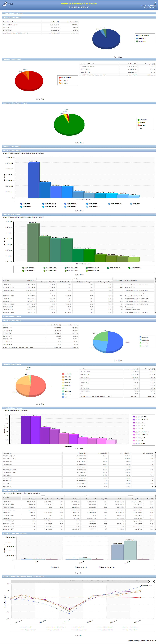Toggle MINICOM CORRETORA legend icon in blue pie chart
This screenshot has width=158, height=644.
[x=137, y=35]
